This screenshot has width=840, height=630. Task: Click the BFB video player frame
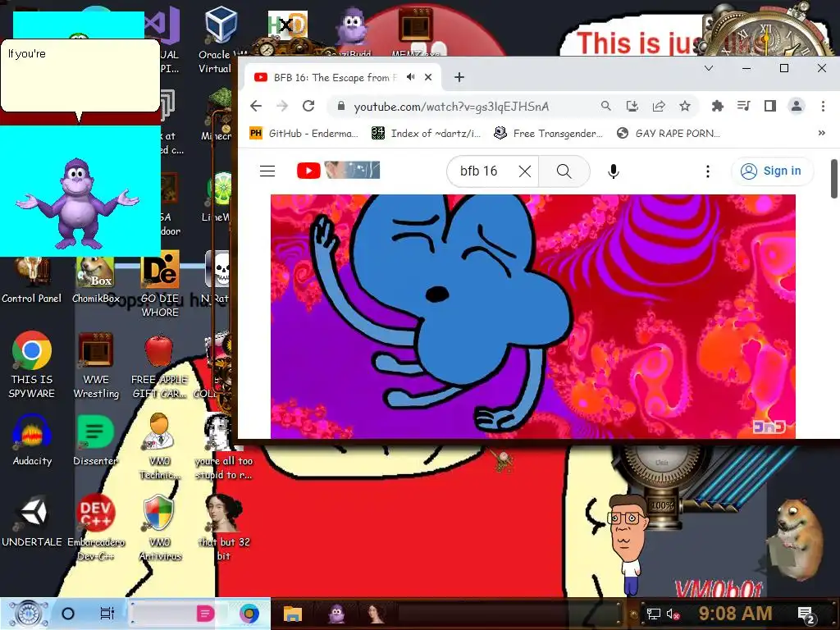coord(532,316)
